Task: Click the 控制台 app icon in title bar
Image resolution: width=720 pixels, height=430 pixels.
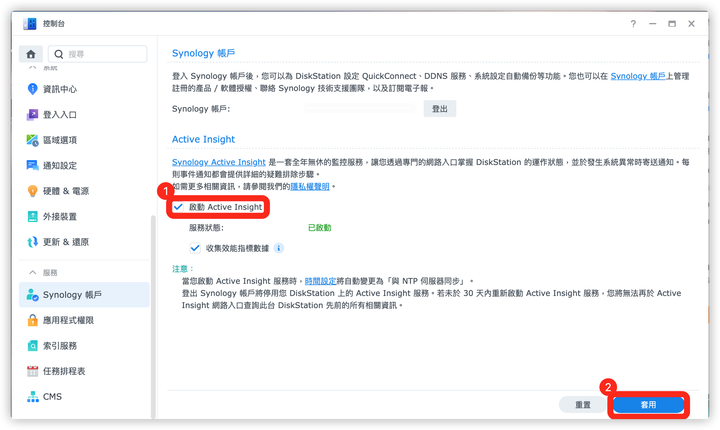Action: [x=30, y=24]
